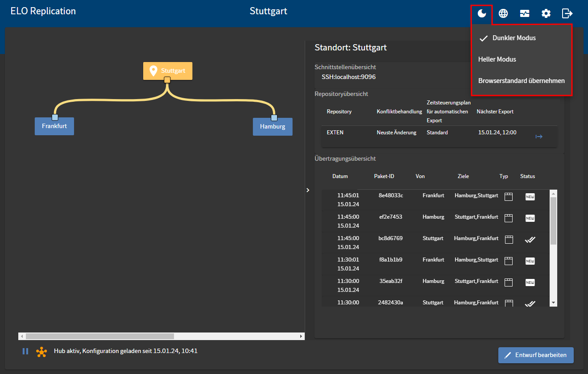The image size is (588, 374).
Task: Click scroll down arrow in transfer list
Action: pos(554,303)
